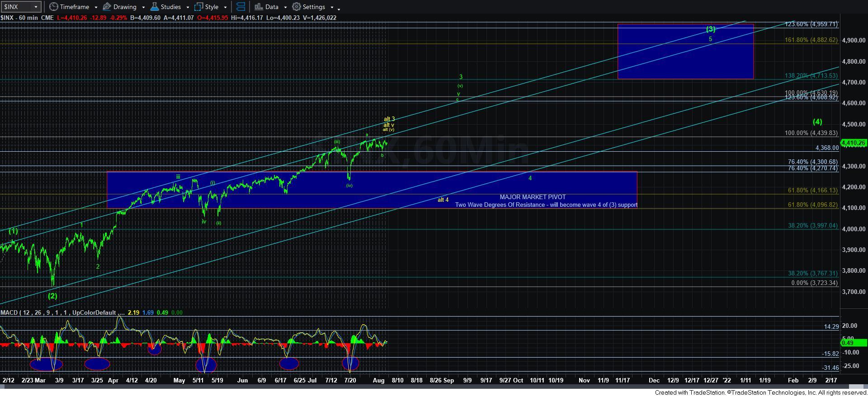Screen dimensions: 868x396
Task: Expand the Data dropdown arrow
Action: (x=285, y=7)
